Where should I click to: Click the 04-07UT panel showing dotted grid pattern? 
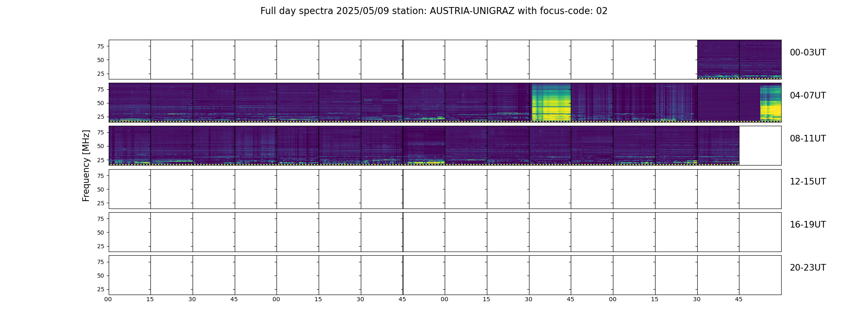pos(382,102)
